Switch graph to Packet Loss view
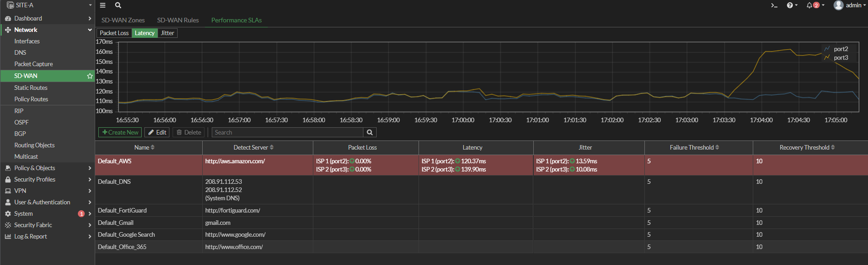The height and width of the screenshot is (265, 868). [114, 33]
